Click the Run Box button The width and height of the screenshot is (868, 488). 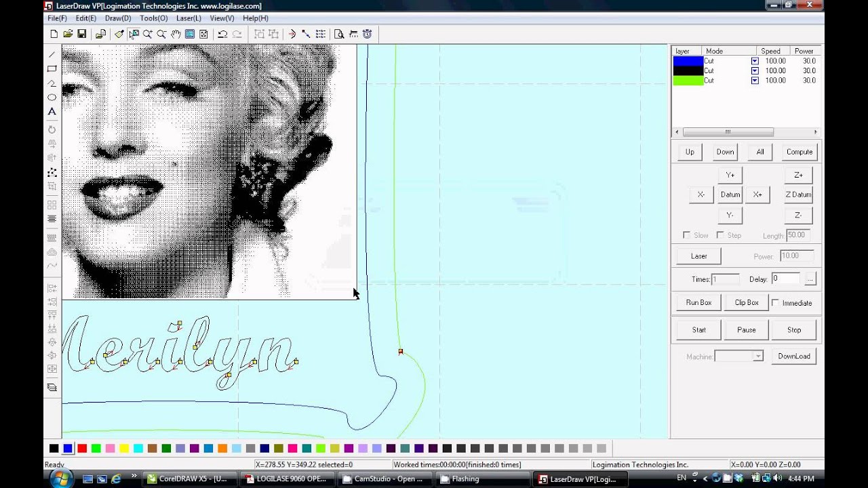tap(699, 303)
